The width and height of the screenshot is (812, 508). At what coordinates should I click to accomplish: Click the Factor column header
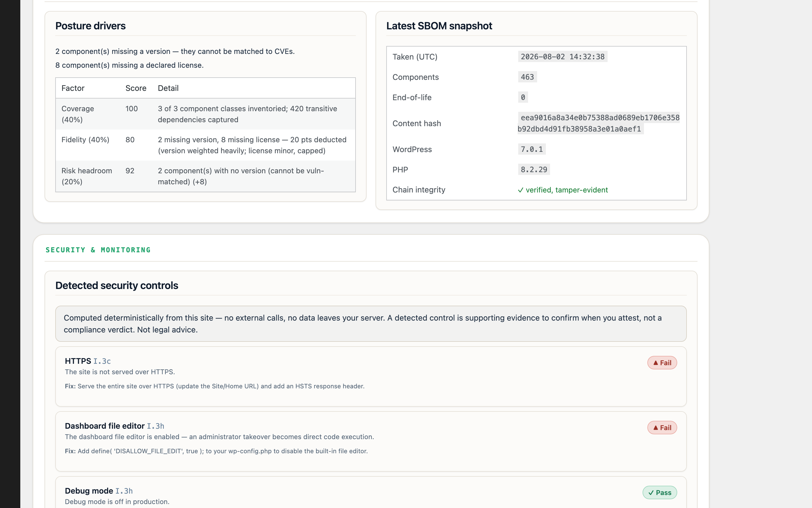[x=73, y=88]
